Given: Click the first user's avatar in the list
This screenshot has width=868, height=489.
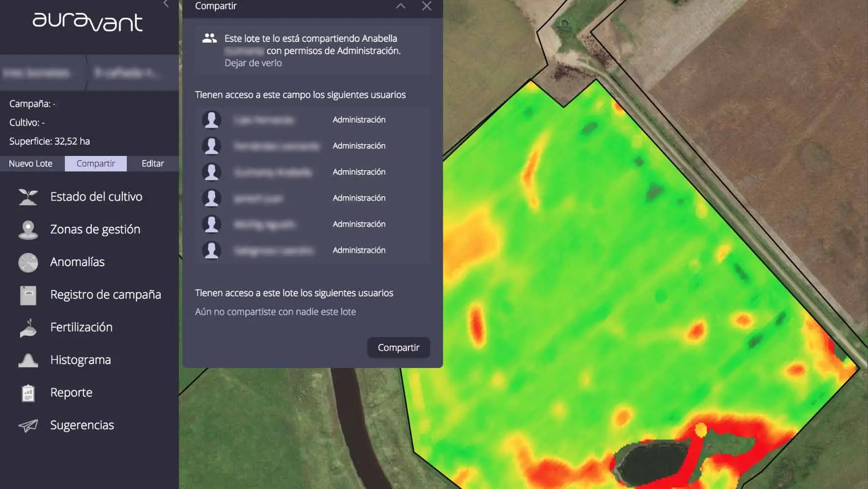Looking at the screenshot, I should pos(211,120).
